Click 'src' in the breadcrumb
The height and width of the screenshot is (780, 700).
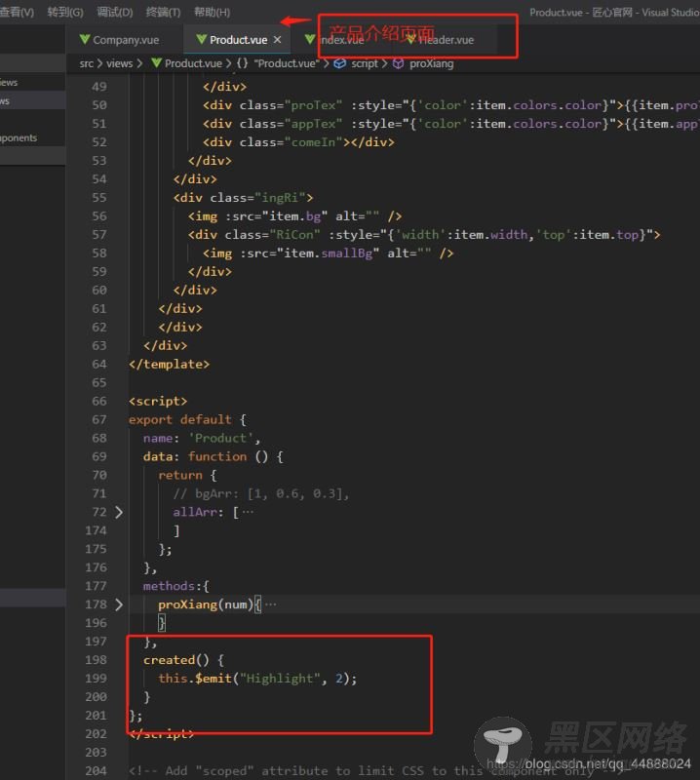86,63
